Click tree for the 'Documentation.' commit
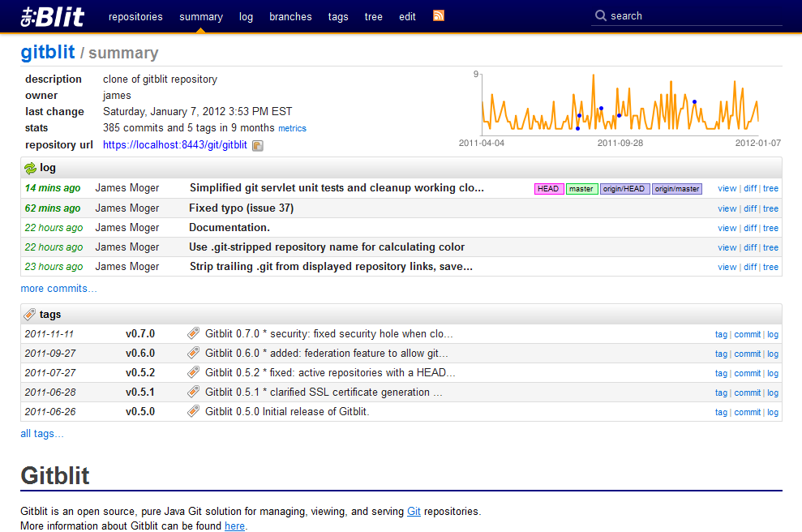 pos(771,228)
